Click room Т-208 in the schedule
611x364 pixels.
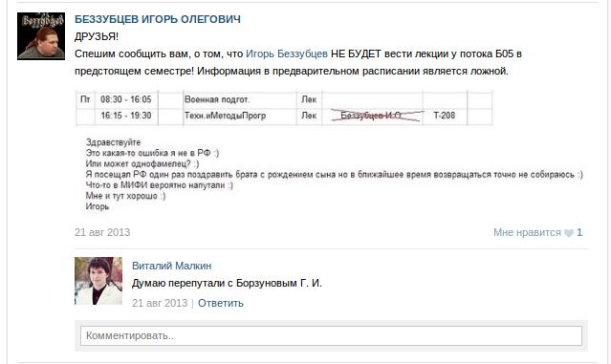(x=445, y=116)
